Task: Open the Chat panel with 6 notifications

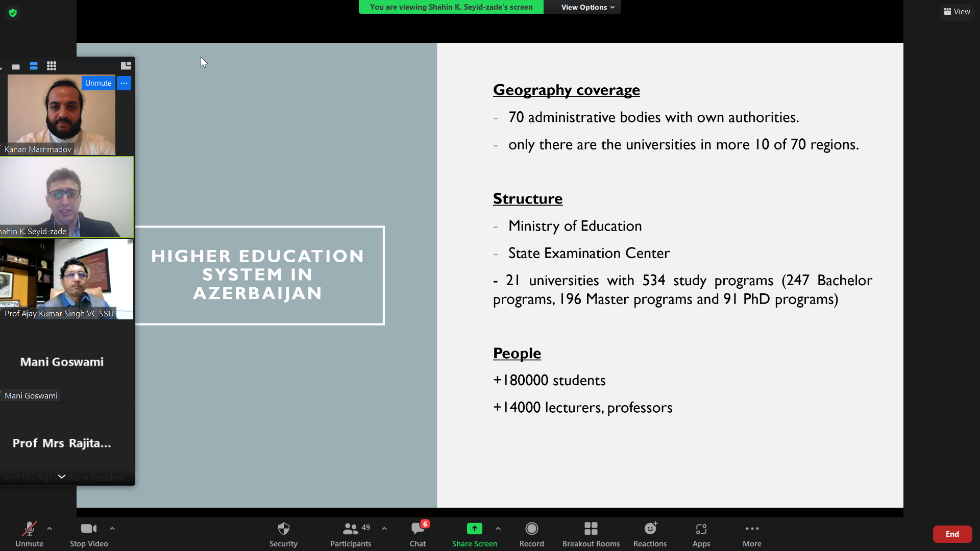Action: click(x=418, y=529)
